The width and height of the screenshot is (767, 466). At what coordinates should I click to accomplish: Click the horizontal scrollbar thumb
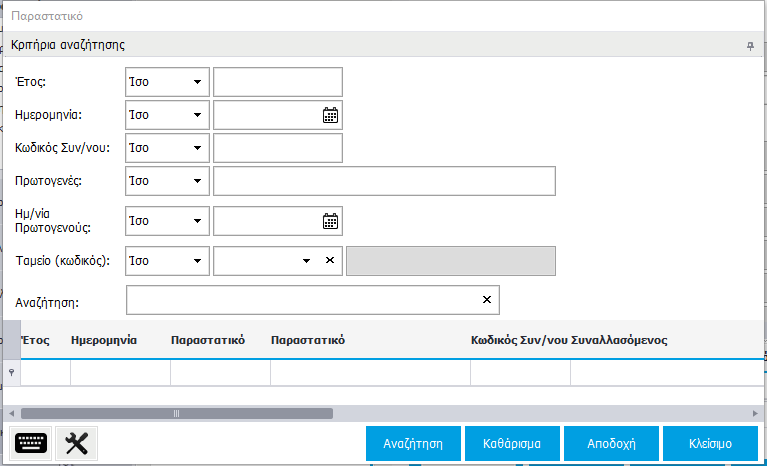coord(177,413)
